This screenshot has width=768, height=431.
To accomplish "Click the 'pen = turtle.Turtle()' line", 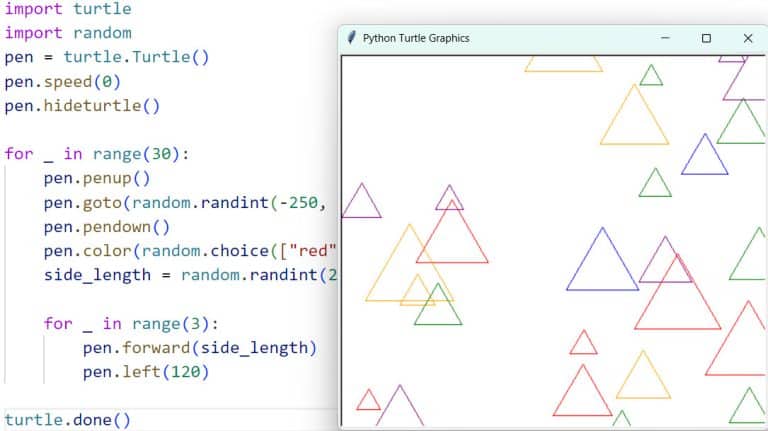I will pyautogui.click(x=107, y=57).
